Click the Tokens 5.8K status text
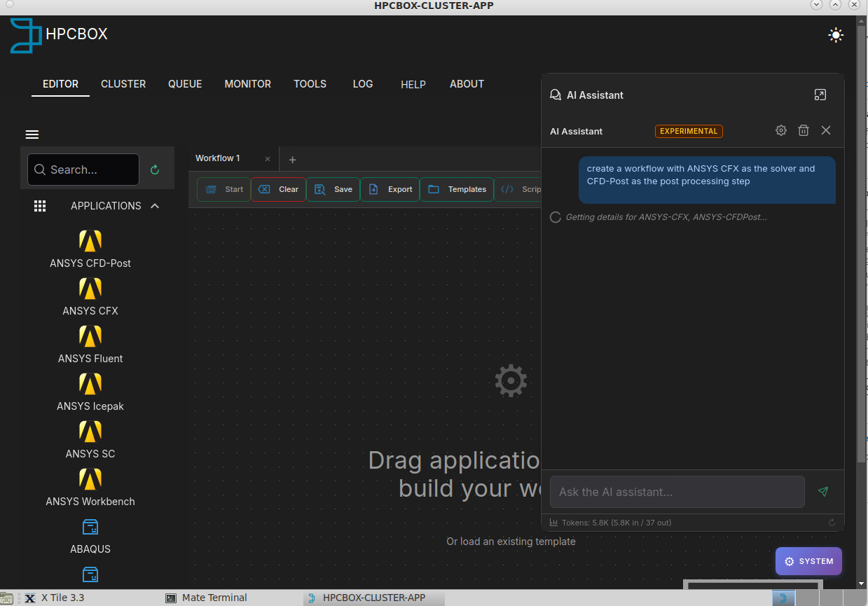868x606 pixels. tap(616, 523)
